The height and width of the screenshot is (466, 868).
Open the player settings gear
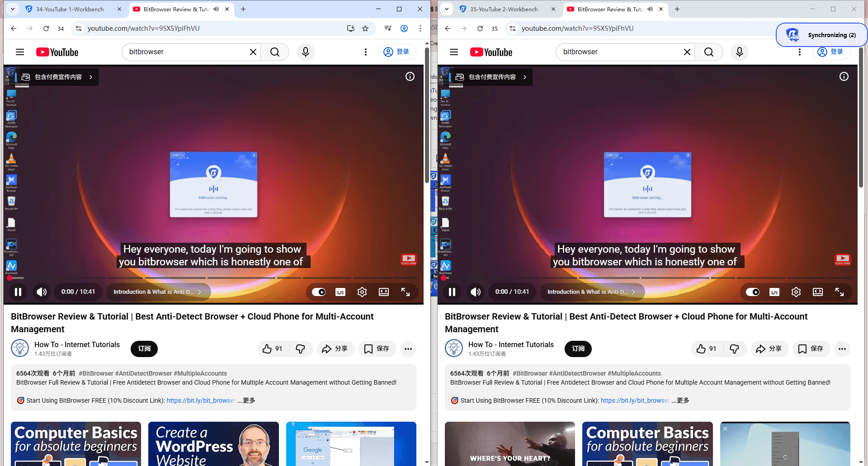(362, 292)
